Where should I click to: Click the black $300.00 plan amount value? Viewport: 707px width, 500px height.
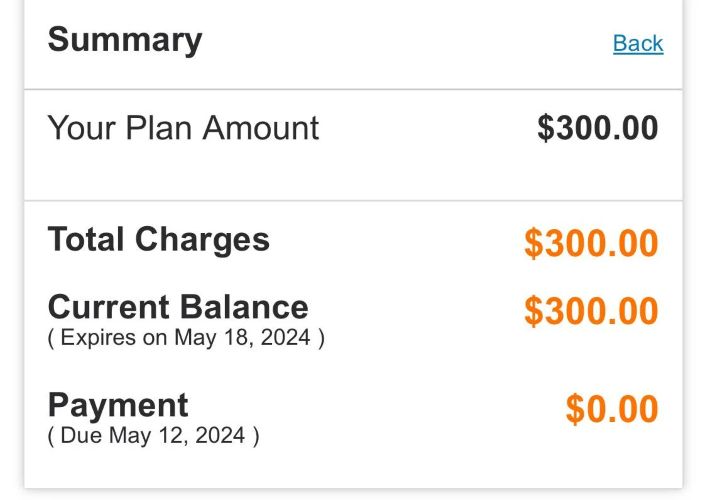pos(597,128)
